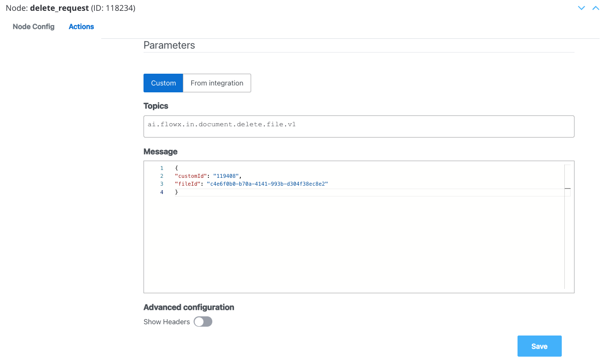Open the Node Config tab
Viewport: 605px width, 364px height.
(x=33, y=27)
